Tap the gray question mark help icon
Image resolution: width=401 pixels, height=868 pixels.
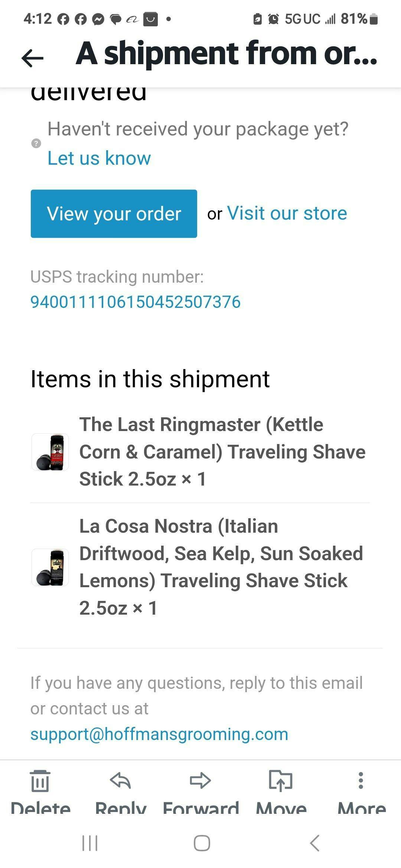36,143
